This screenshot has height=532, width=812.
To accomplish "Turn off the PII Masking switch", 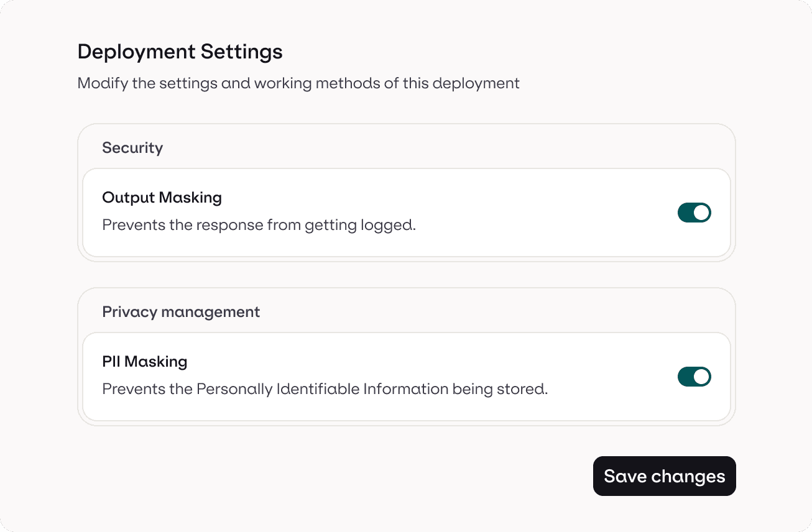I will pos(694,377).
